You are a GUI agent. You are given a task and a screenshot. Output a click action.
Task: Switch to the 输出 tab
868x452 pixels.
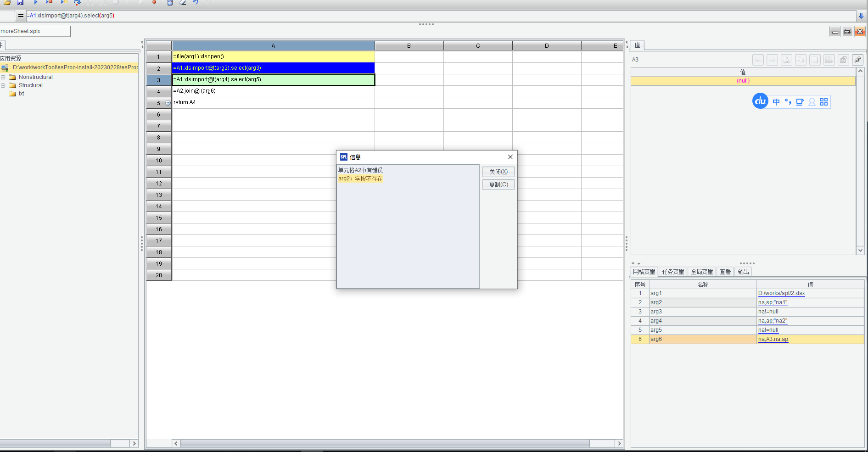(743, 272)
